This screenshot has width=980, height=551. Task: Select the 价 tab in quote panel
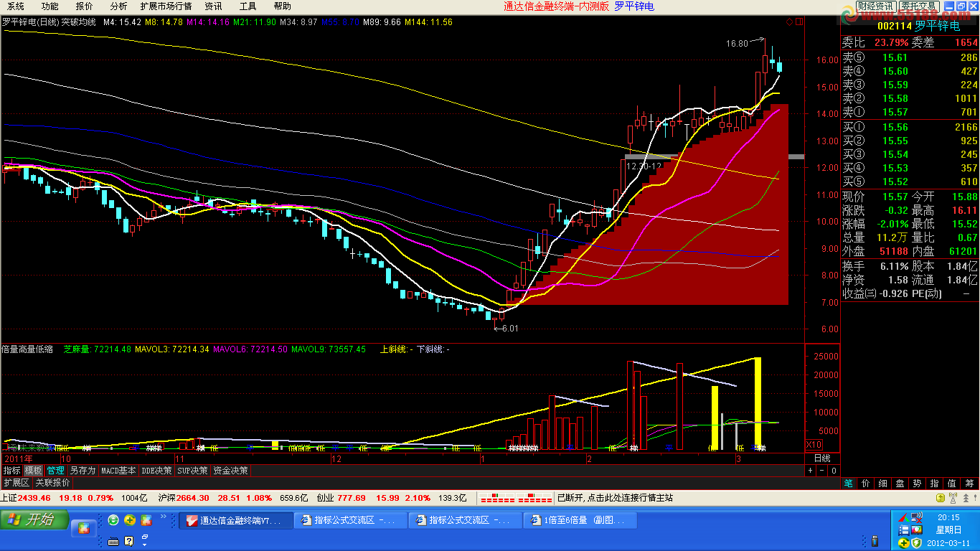click(866, 484)
